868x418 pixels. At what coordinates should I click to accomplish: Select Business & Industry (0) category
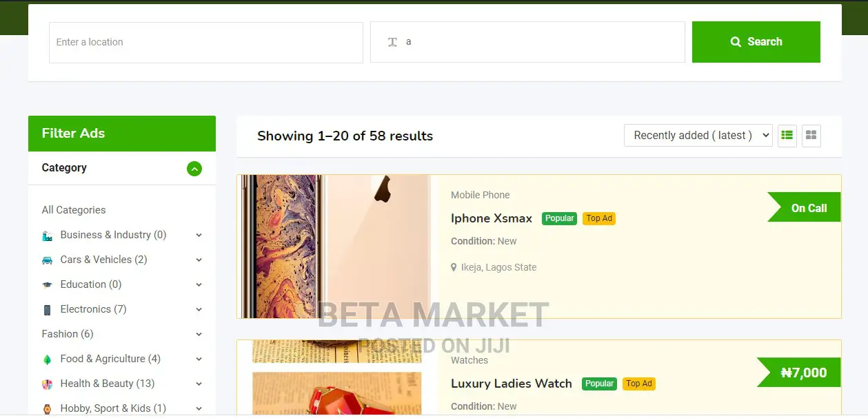[113, 235]
